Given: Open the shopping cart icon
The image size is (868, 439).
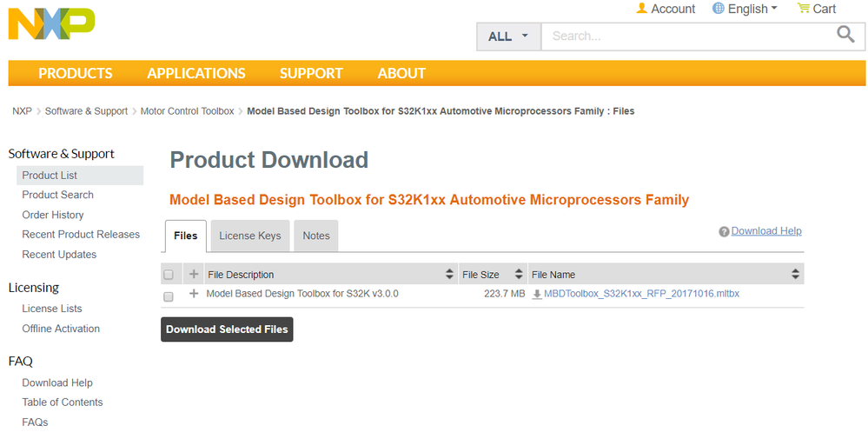Looking at the screenshot, I should click(803, 9).
